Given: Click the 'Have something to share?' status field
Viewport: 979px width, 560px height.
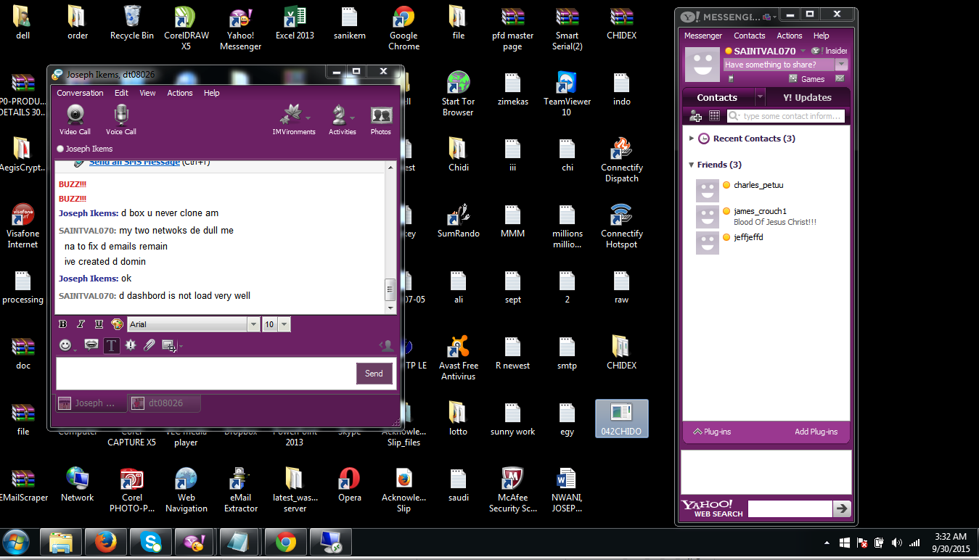Looking at the screenshot, I should point(779,65).
